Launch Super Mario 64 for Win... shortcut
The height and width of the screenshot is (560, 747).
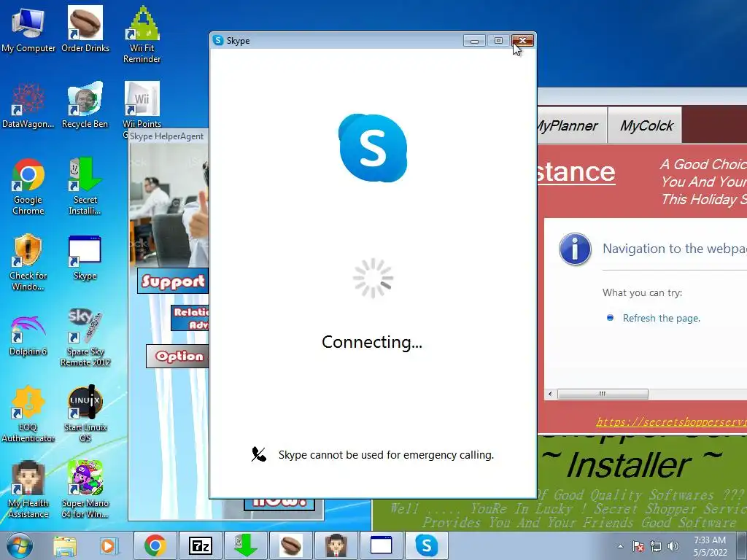[85, 489]
